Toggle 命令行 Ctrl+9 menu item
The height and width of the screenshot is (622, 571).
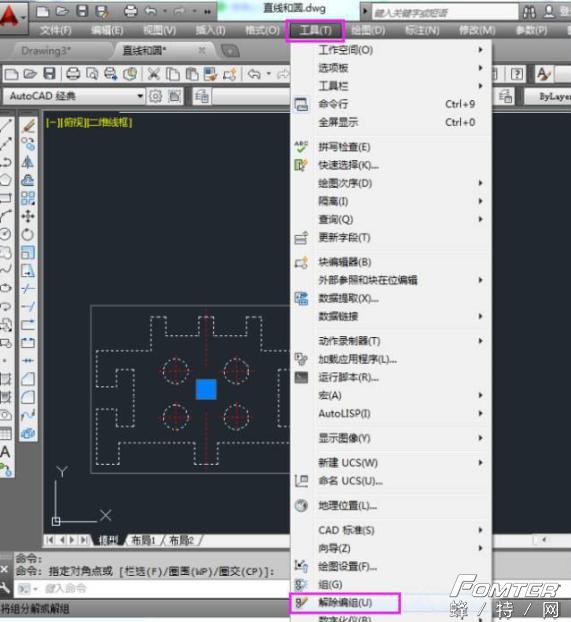pyautogui.click(x=391, y=104)
